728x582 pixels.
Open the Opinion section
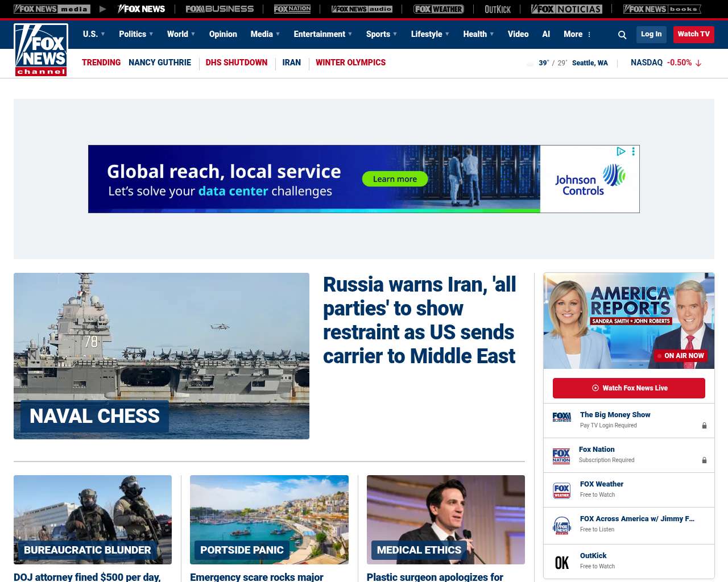pyautogui.click(x=223, y=34)
